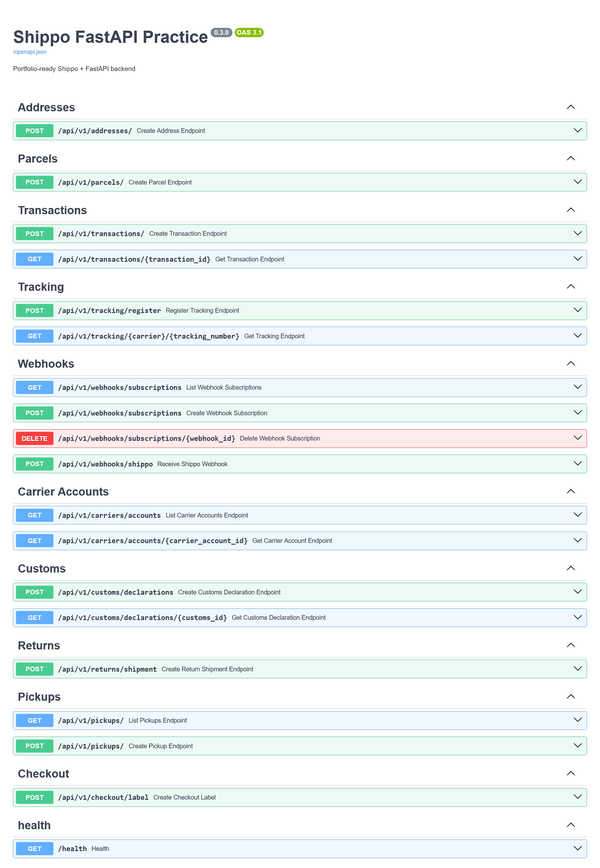Image resolution: width=600 pixels, height=868 pixels.
Task: Click the Carrier Accounts tag heading
Action: (x=63, y=492)
